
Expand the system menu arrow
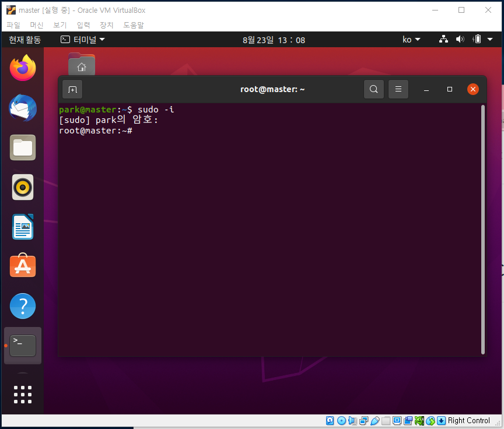tap(490, 40)
